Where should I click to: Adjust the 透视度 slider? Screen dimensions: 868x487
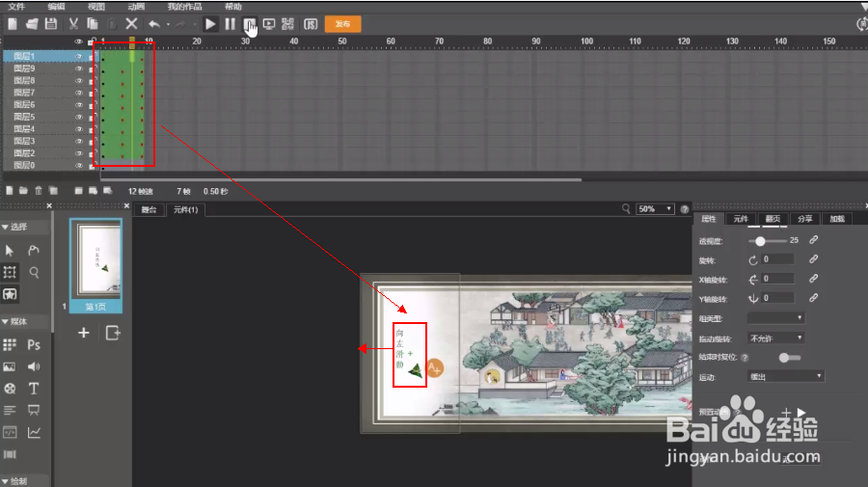[x=761, y=241]
